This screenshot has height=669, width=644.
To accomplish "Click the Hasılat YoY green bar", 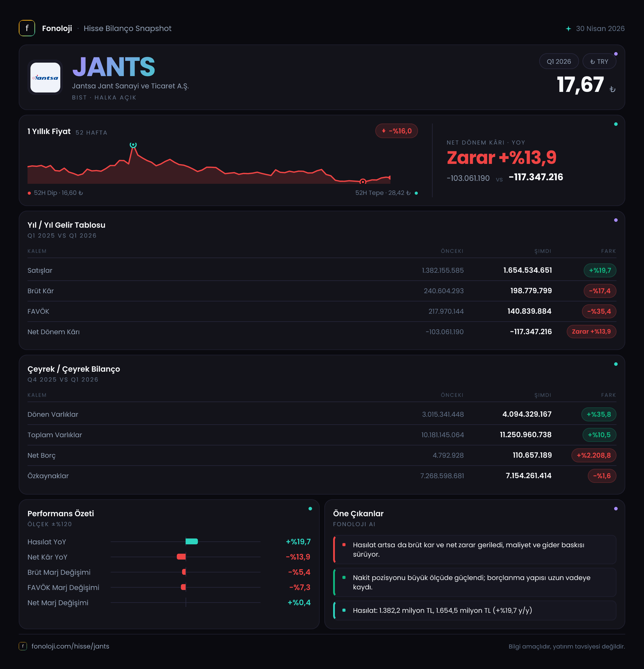I will tap(191, 541).
